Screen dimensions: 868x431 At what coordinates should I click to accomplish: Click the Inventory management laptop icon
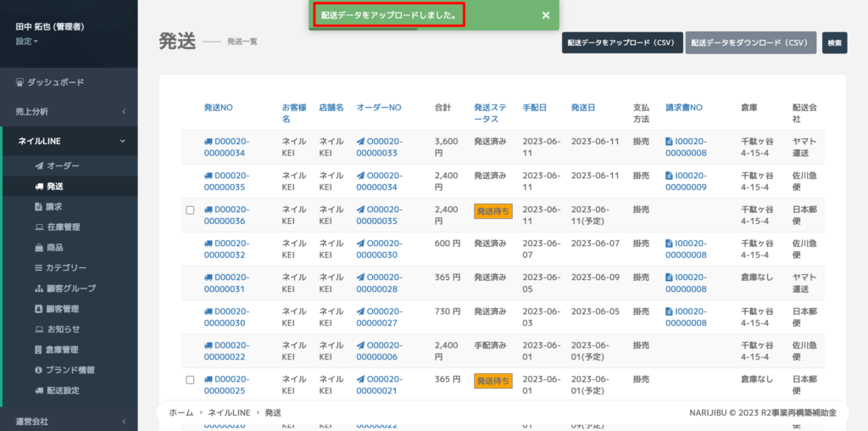pyautogui.click(x=38, y=227)
